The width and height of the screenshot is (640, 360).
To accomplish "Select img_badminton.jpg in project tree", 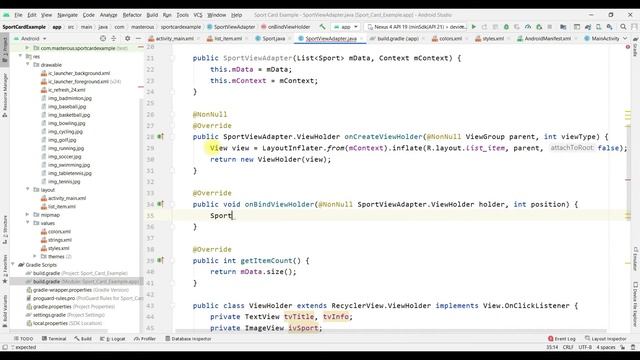I will (x=70, y=98).
